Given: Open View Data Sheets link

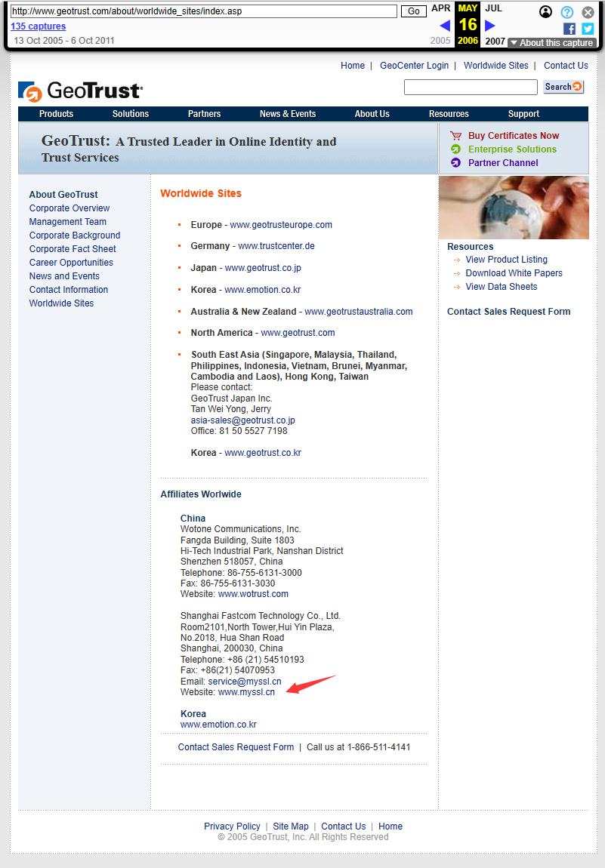Looking at the screenshot, I should coord(502,287).
